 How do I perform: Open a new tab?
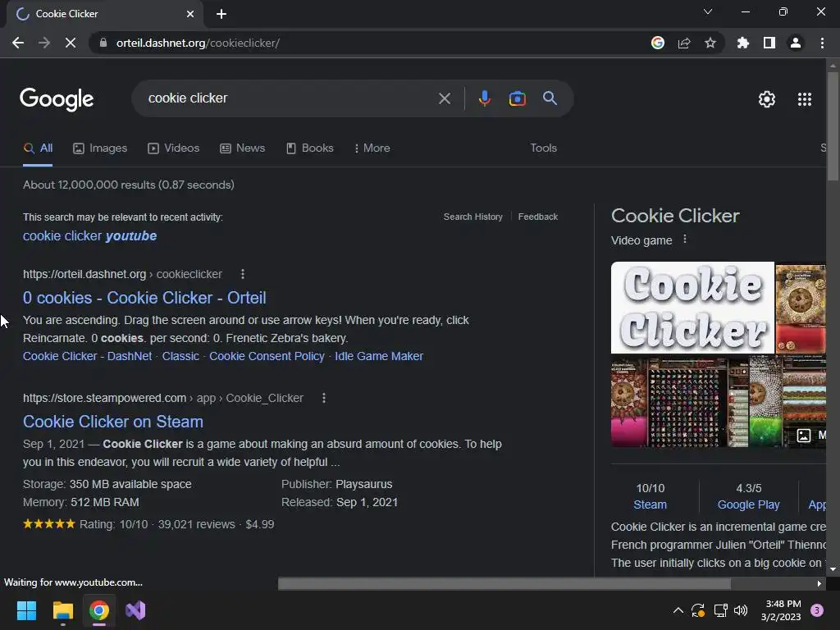221,14
